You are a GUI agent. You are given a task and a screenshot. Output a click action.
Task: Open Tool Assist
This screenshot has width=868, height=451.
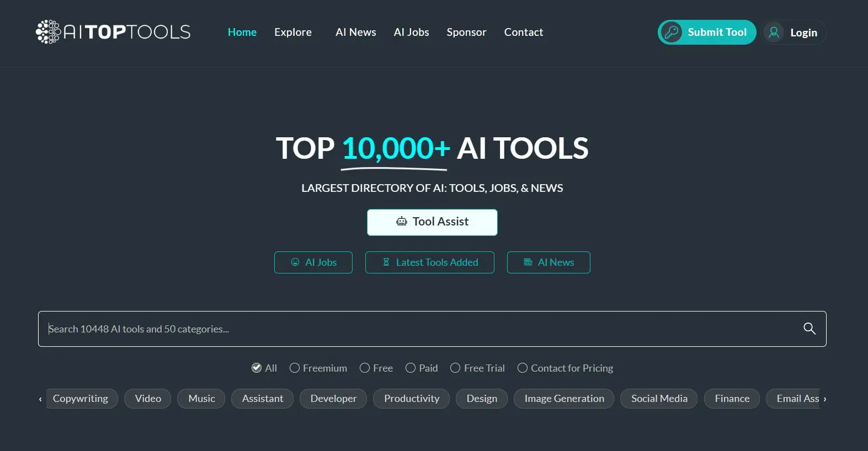pyautogui.click(x=432, y=222)
